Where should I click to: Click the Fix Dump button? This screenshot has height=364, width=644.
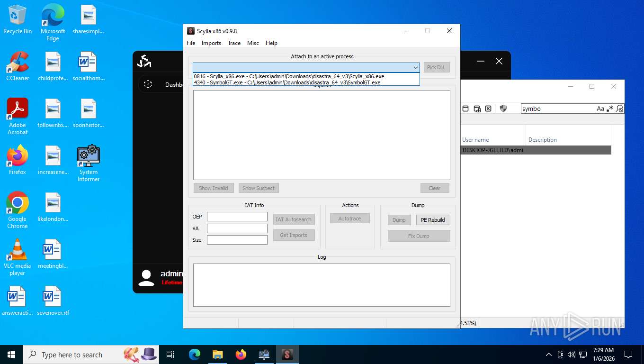[x=419, y=236]
